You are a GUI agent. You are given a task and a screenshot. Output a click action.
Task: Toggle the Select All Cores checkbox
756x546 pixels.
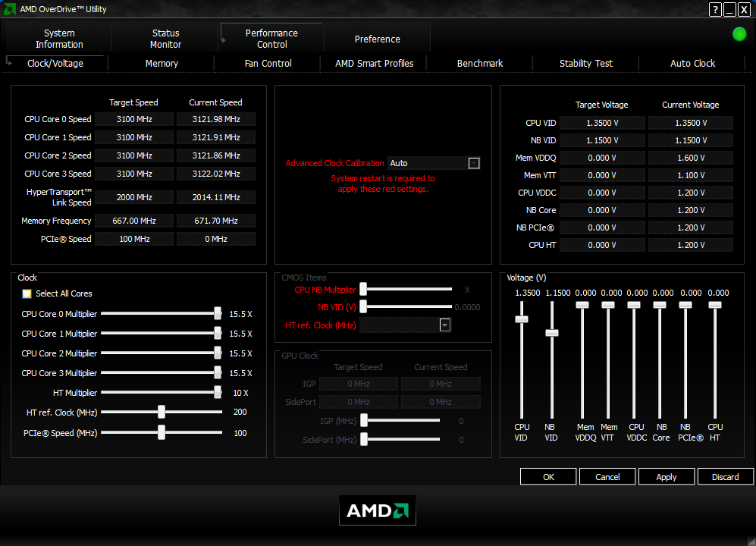click(x=27, y=293)
